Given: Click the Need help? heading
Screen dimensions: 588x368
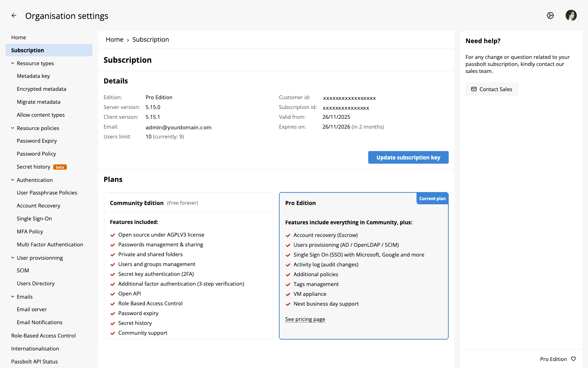Looking at the screenshot, I should [x=483, y=41].
